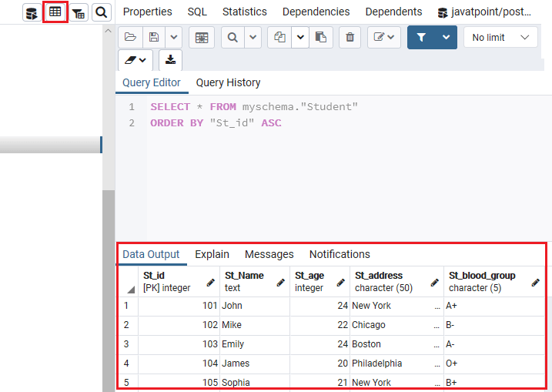Delete rows with the trash icon

[x=350, y=37]
